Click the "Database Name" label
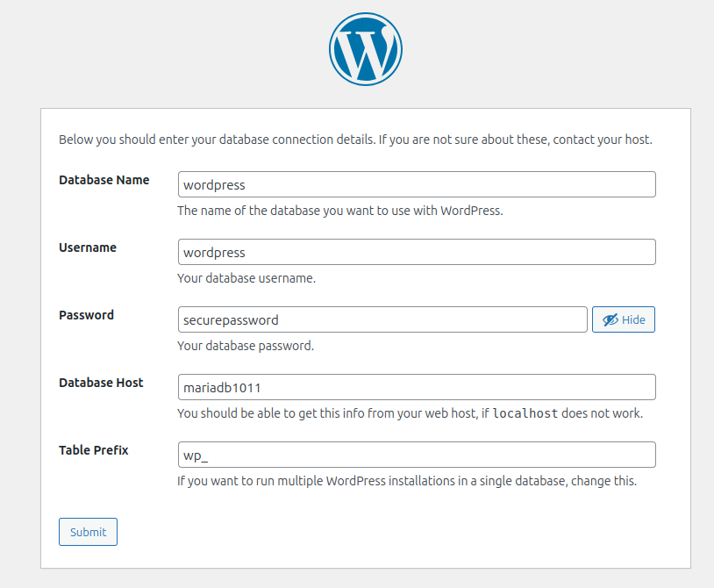Image resolution: width=714 pixels, height=588 pixels. click(x=104, y=180)
